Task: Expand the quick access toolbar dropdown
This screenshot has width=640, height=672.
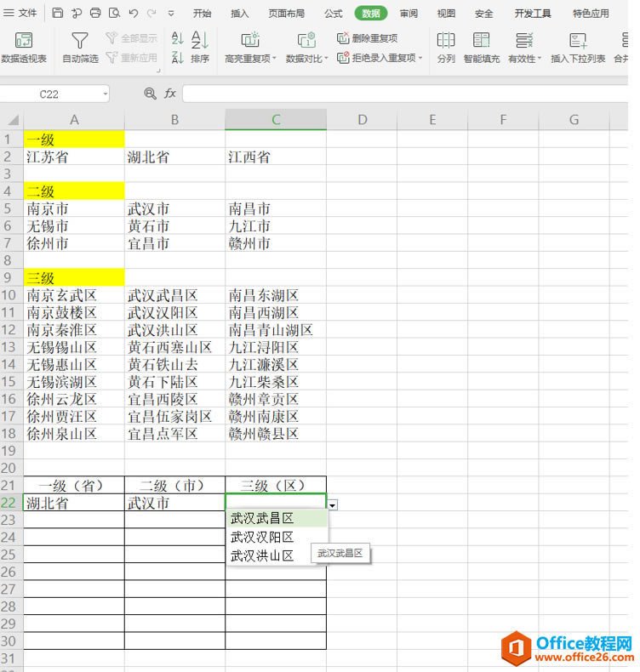Action: point(170,14)
